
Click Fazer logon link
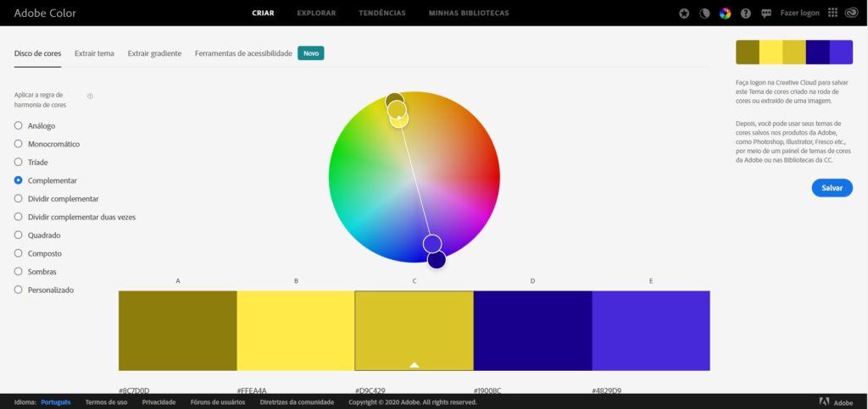(800, 14)
